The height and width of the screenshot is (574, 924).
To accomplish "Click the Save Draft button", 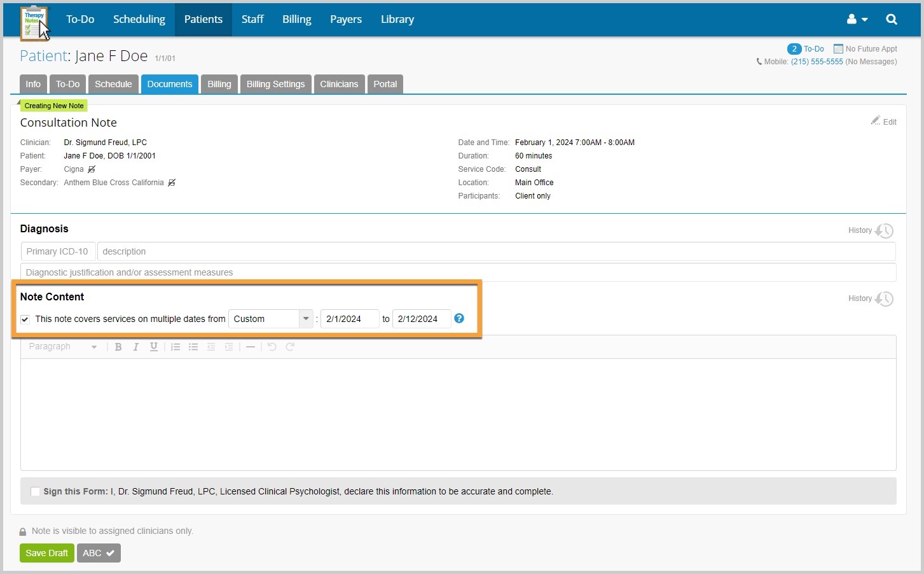I will pyautogui.click(x=46, y=553).
